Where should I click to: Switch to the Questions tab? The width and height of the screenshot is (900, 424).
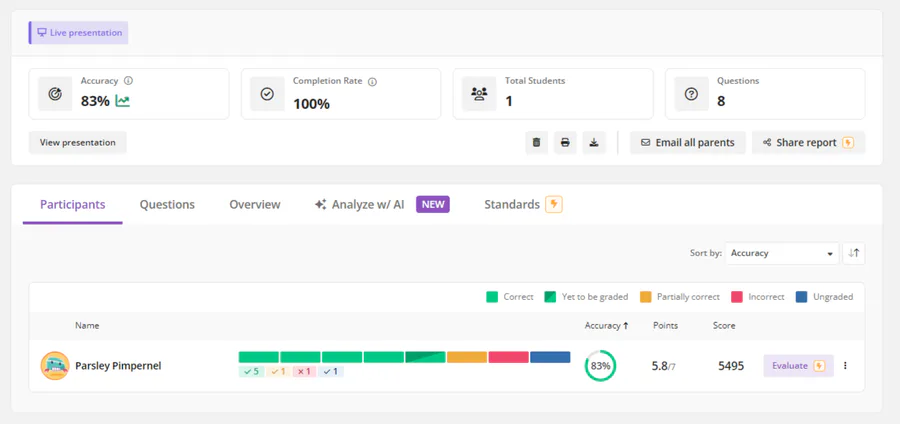pyautogui.click(x=167, y=204)
